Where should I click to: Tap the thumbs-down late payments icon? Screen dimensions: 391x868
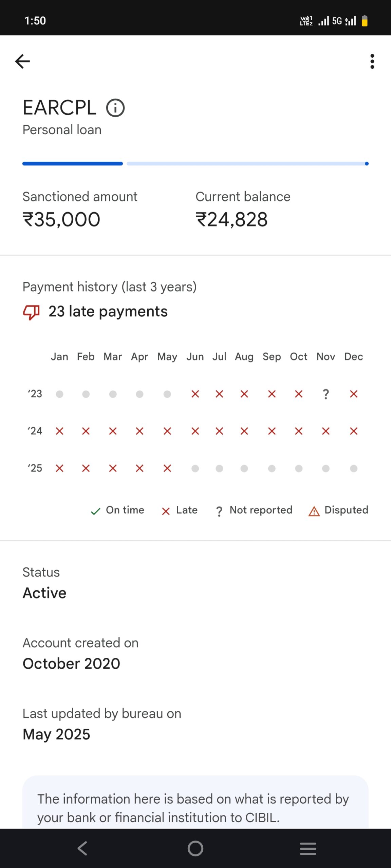(31, 312)
